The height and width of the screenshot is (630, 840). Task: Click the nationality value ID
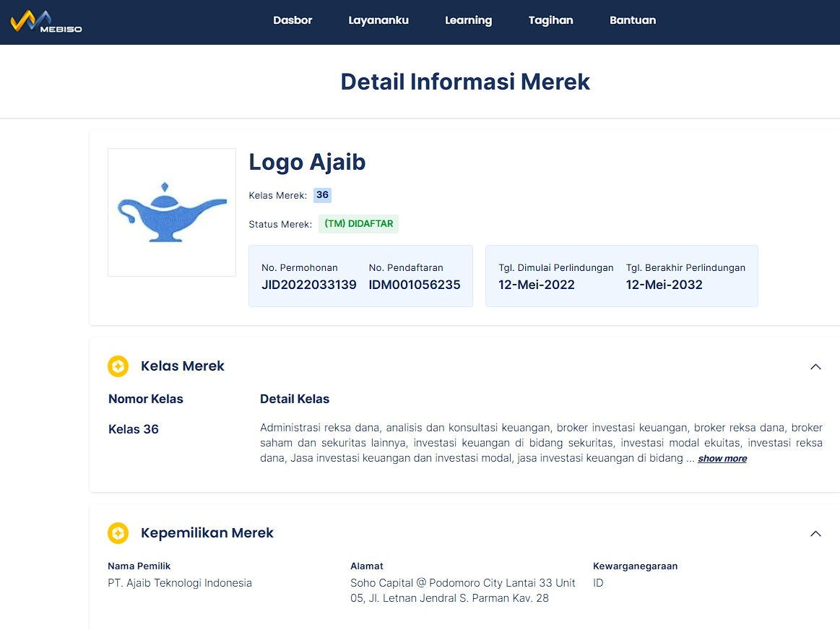tap(598, 583)
